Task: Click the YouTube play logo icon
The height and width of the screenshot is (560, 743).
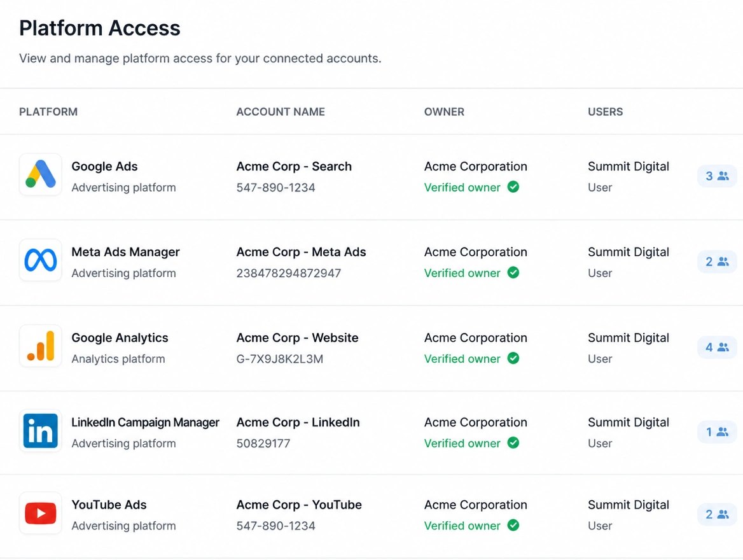Action: click(x=41, y=514)
